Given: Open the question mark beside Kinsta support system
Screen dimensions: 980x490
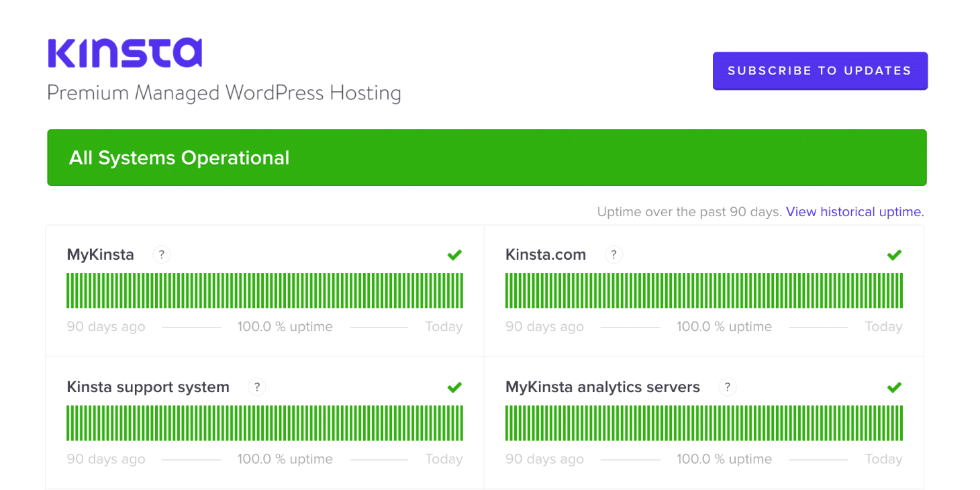Looking at the screenshot, I should 256,387.
